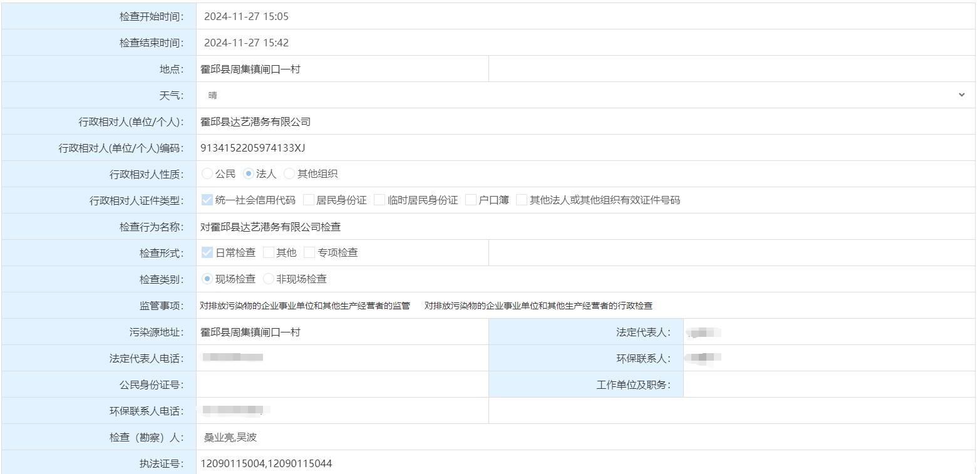Focus the empty 公民身份证号 field

pos(342,384)
